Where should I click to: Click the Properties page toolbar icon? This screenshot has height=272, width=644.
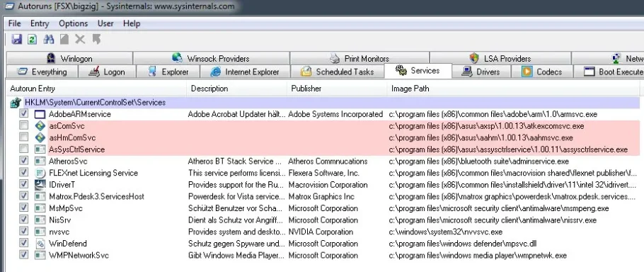coord(64,40)
